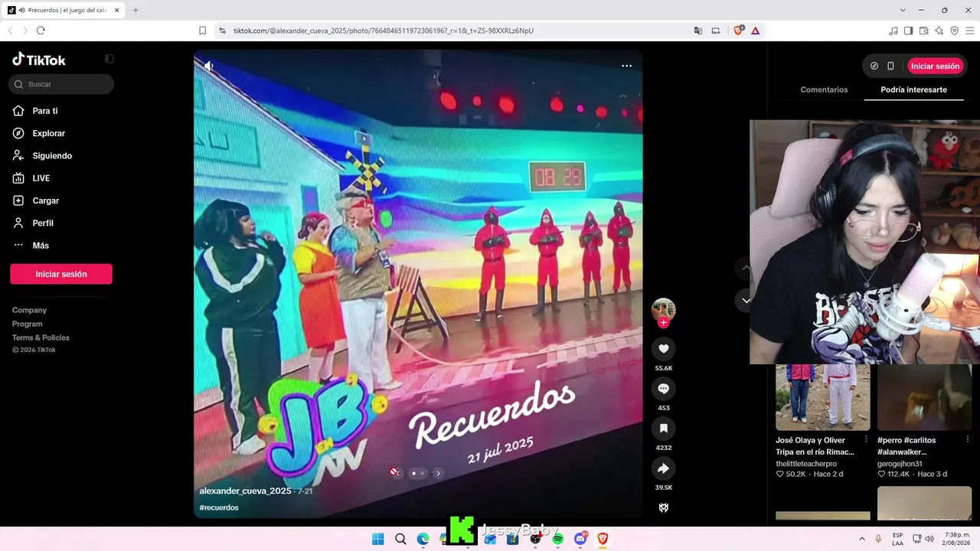Open gerogejhon31 profile

[900, 464]
